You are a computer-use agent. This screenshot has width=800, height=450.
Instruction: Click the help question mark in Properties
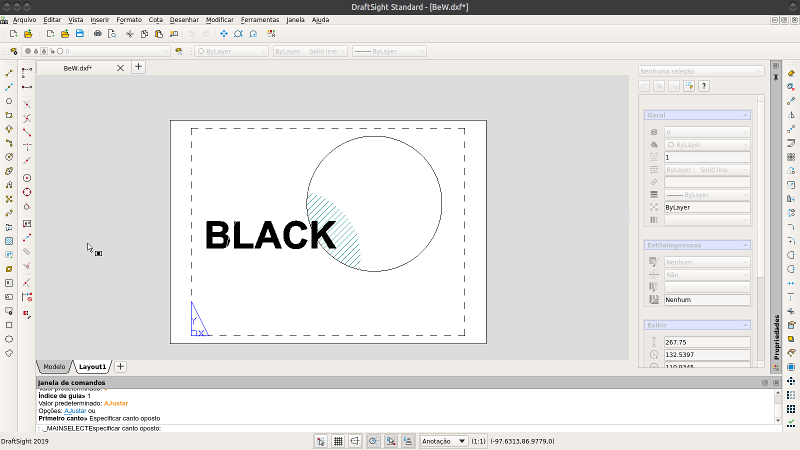pos(704,87)
